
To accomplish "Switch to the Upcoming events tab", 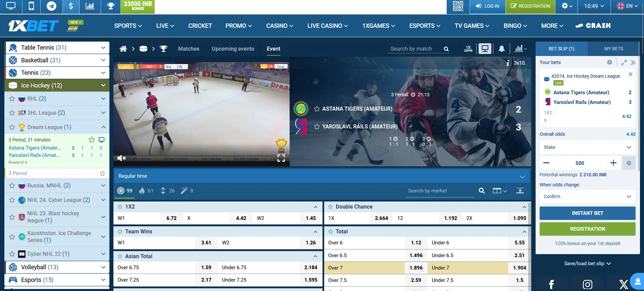I will (233, 49).
